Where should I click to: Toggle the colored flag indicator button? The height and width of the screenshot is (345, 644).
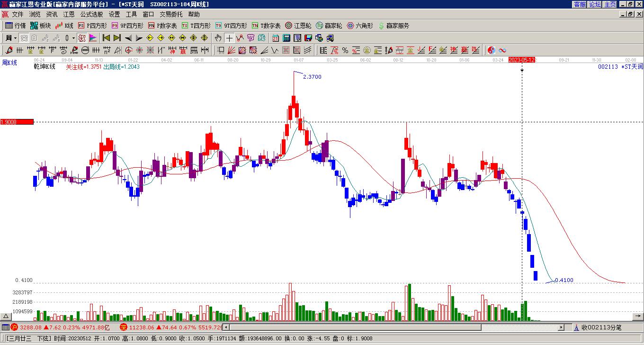coord(93,38)
